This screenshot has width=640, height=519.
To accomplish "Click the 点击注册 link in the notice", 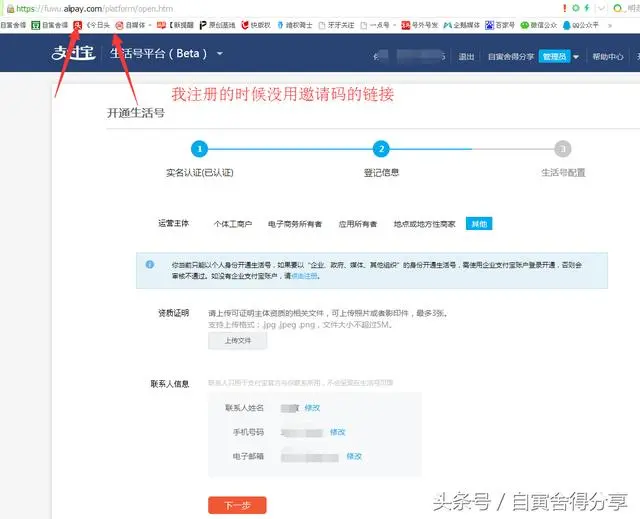I will (x=304, y=276).
